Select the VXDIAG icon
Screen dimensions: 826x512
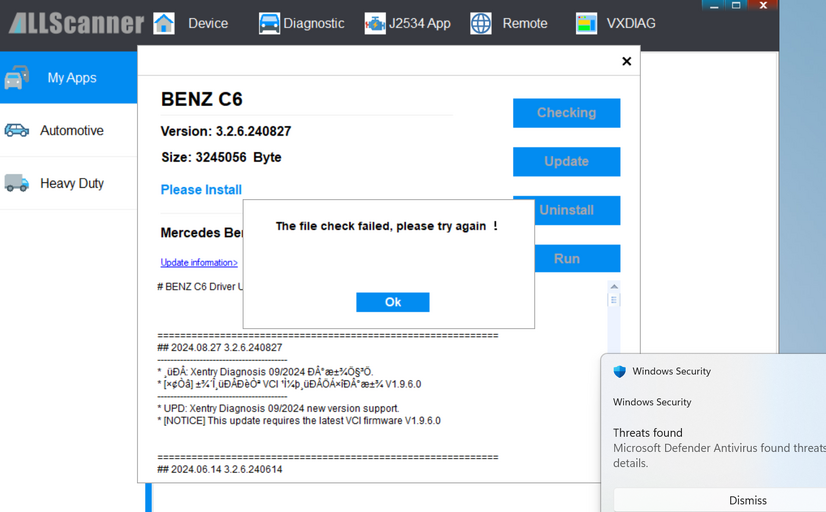pos(586,24)
